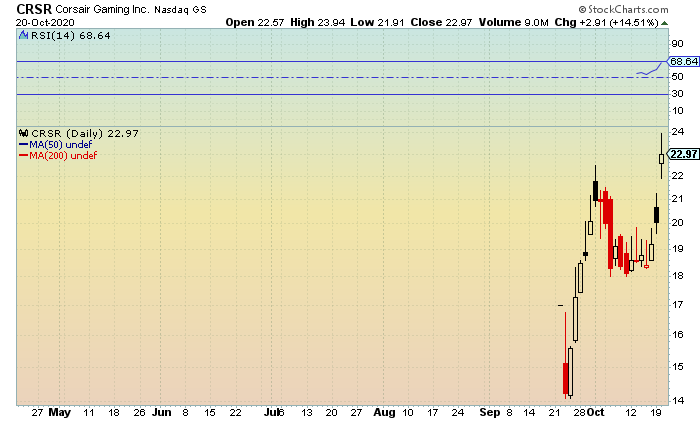700x421 pixels.
Task: Click the RSI(14) 68.64 legend label
Action: pyautogui.click(x=71, y=36)
